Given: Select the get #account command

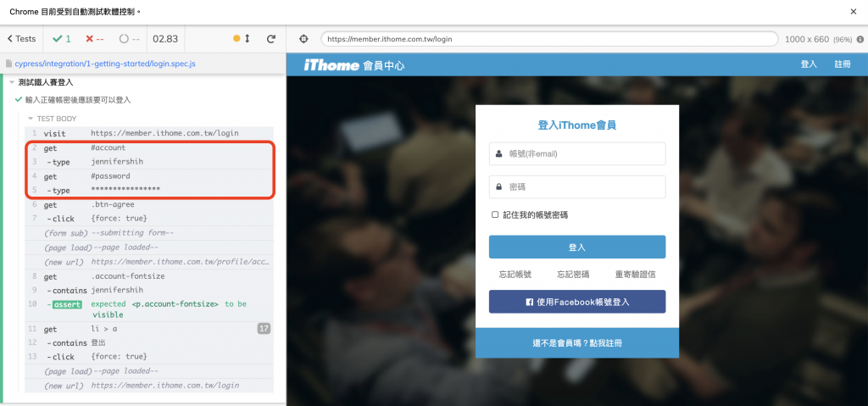Looking at the screenshot, I should (x=149, y=147).
